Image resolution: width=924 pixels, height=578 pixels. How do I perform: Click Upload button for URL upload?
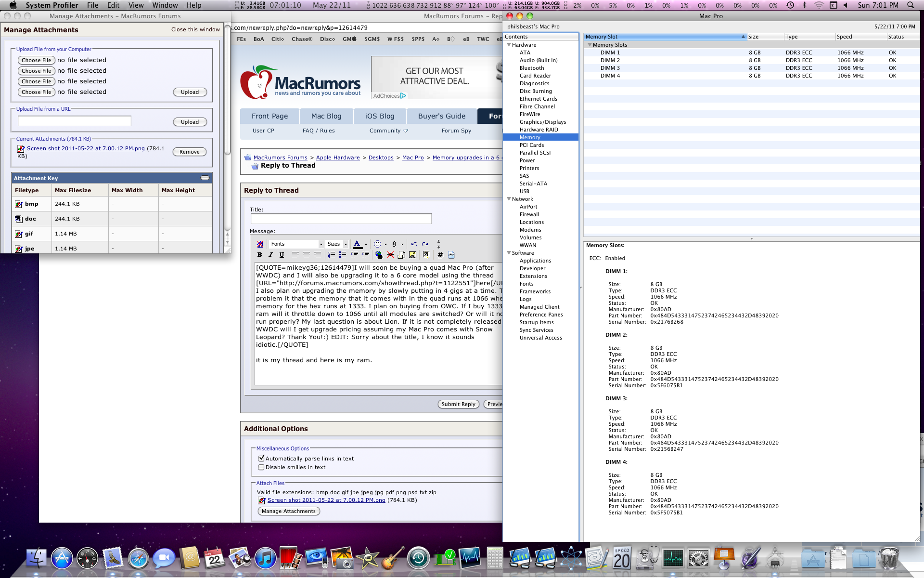tap(190, 122)
